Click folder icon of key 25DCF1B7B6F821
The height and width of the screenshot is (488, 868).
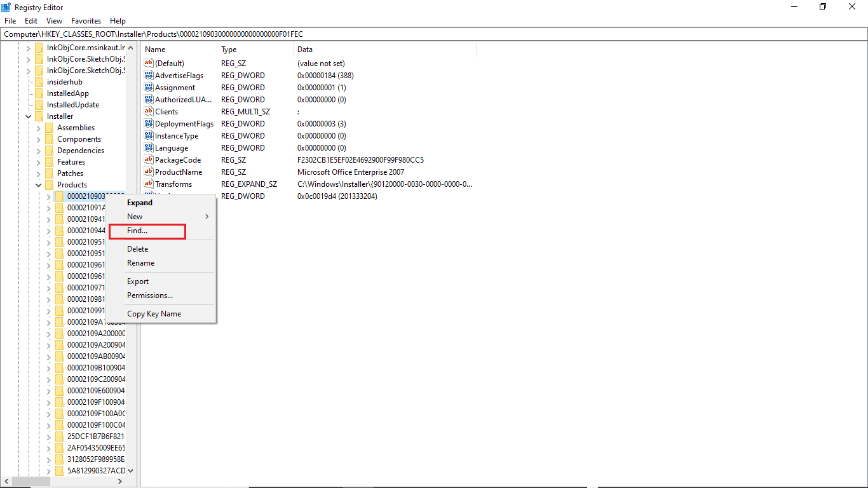(60, 437)
